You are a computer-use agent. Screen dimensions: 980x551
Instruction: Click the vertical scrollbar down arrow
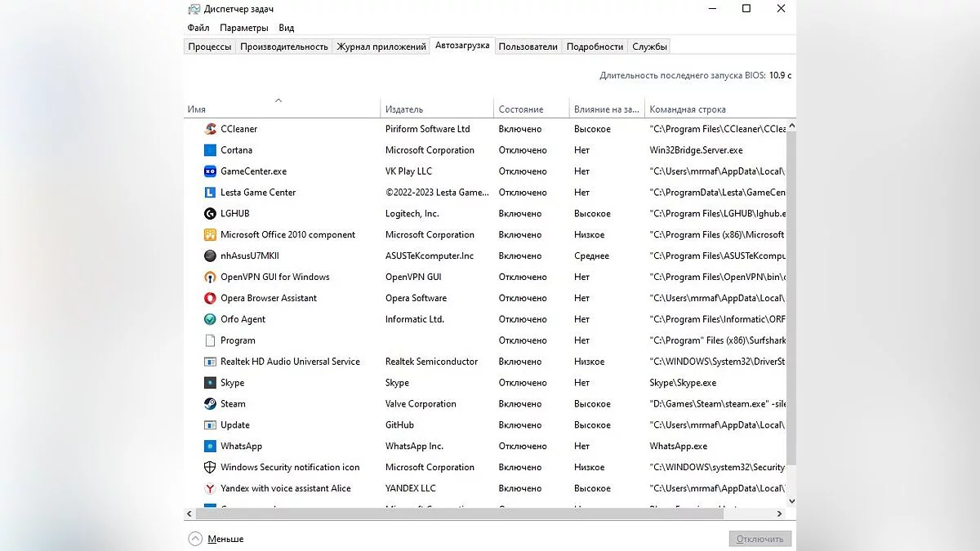coord(791,501)
